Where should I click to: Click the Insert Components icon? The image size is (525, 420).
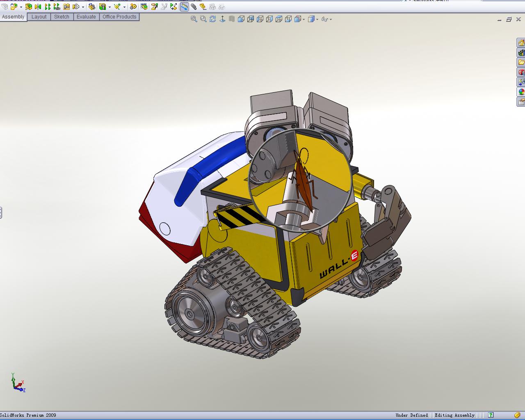tap(14, 7)
